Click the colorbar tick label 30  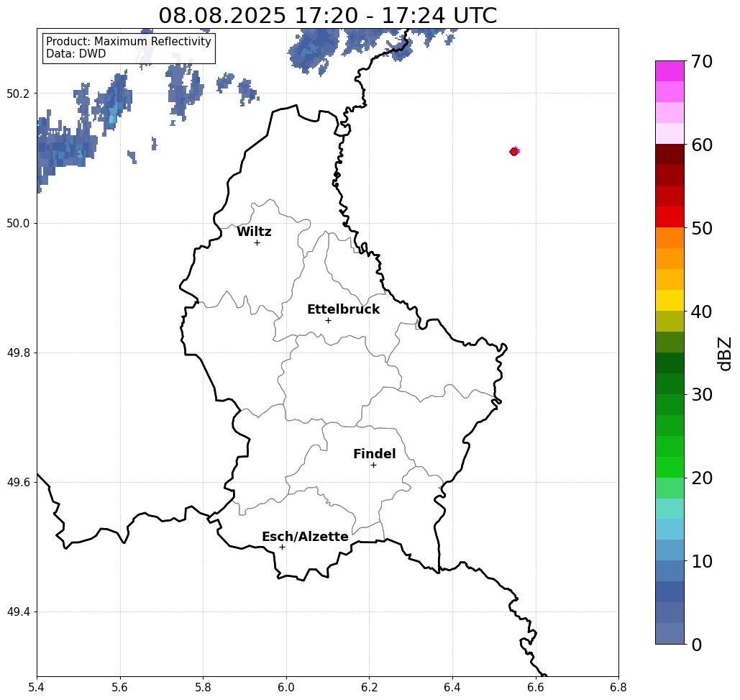pos(702,395)
